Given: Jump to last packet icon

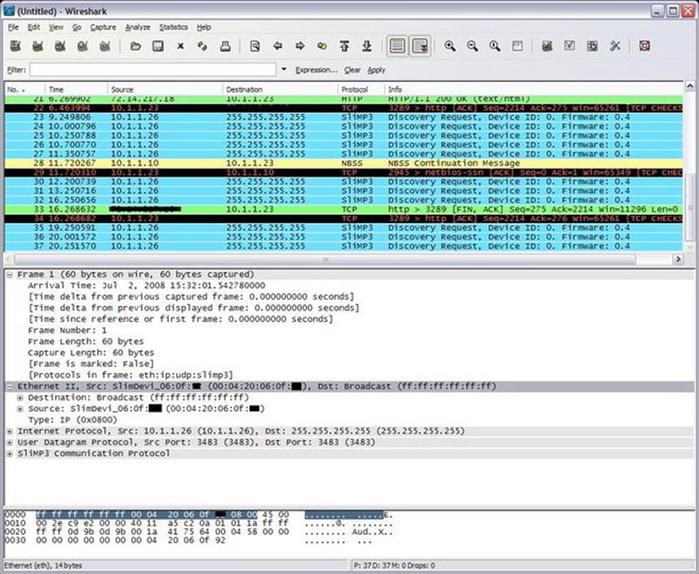Looking at the screenshot, I should (367, 46).
